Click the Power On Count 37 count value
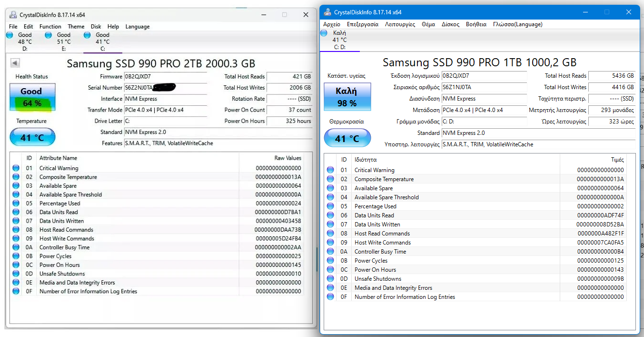The height and width of the screenshot is (337, 644). pos(289,110)
